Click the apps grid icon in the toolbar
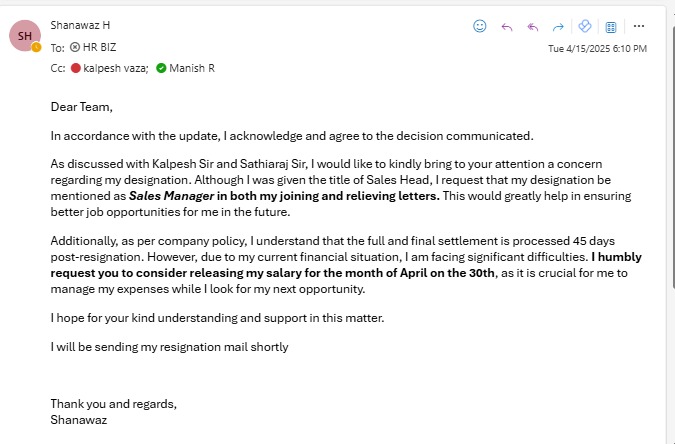This screenshot has height=444, width=675. pyautogui.click(x=611, y=26)
